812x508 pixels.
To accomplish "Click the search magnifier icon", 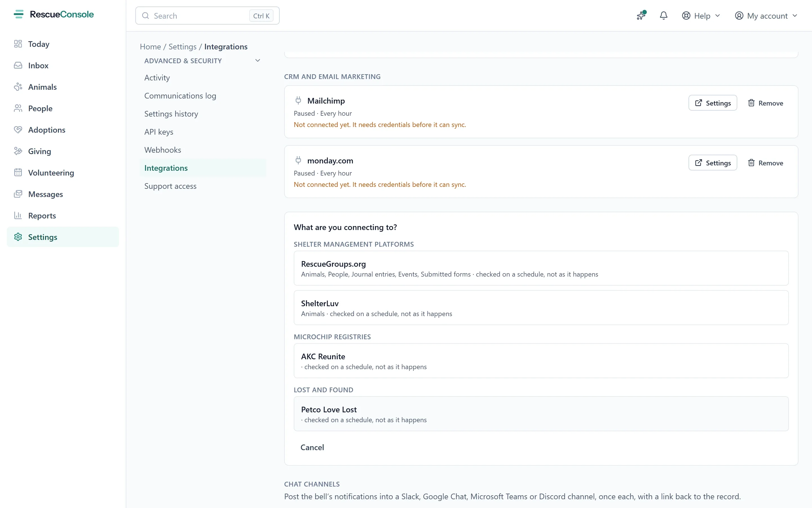I will click(145, 16).
